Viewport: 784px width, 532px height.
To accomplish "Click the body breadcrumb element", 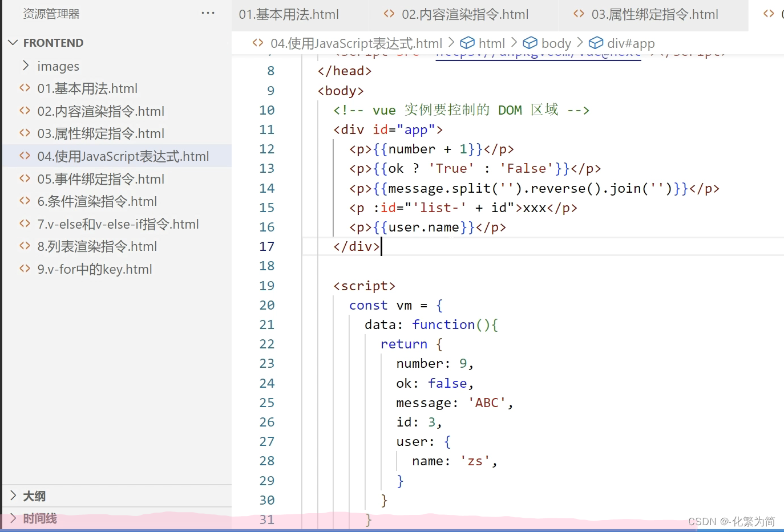I will click(x=556, y=43).
